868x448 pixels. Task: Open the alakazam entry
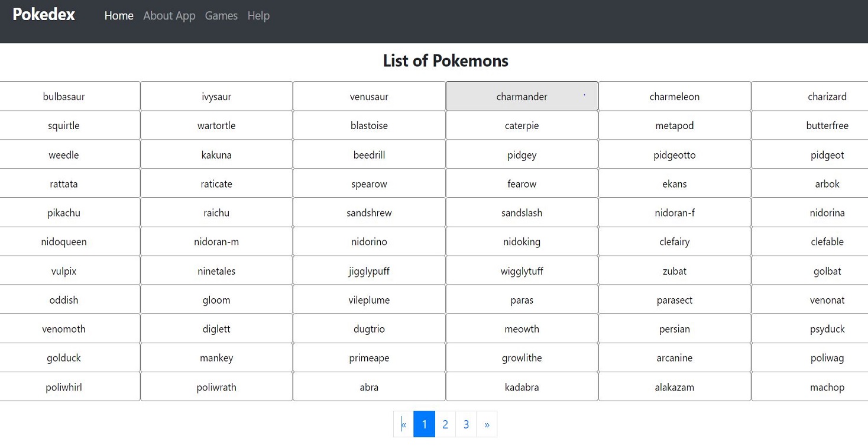(674, 386)
